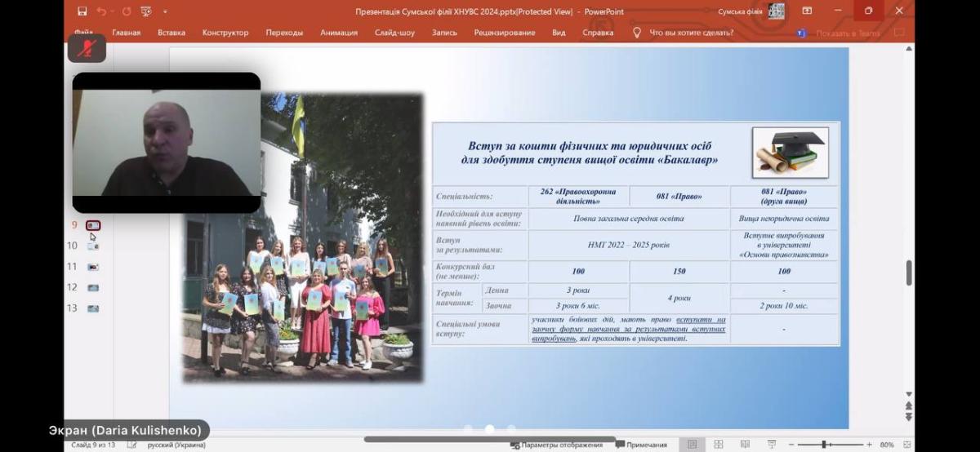Screen dimensions: 980x452
Task: Toggle Normal view button in status bar
Action: pos(692,445)
